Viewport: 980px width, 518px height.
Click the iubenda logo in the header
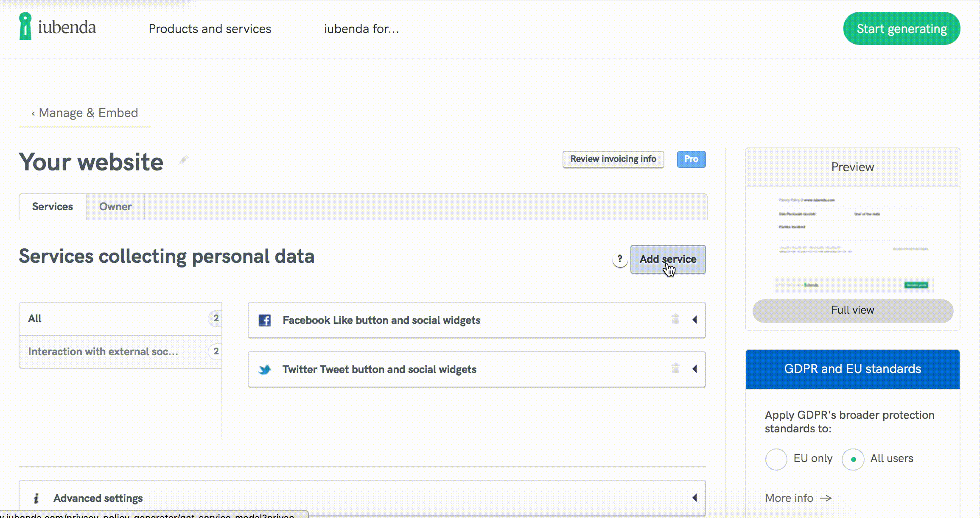[57, 27]
